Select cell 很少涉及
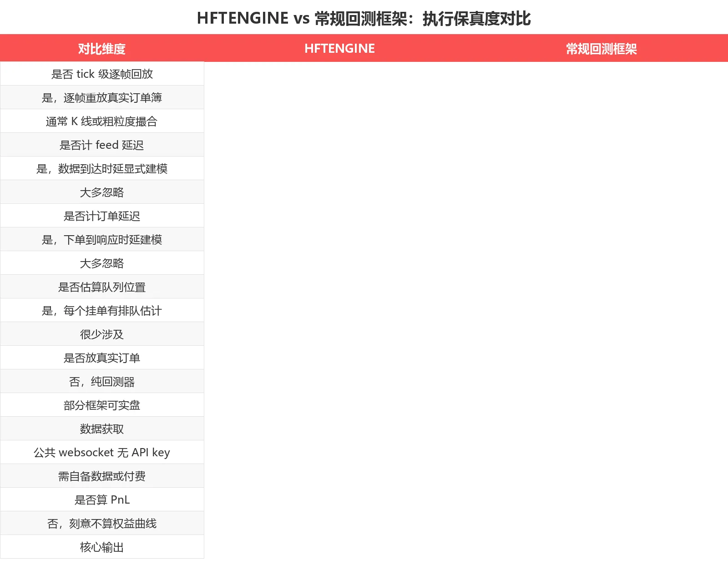 coord(102,334)
